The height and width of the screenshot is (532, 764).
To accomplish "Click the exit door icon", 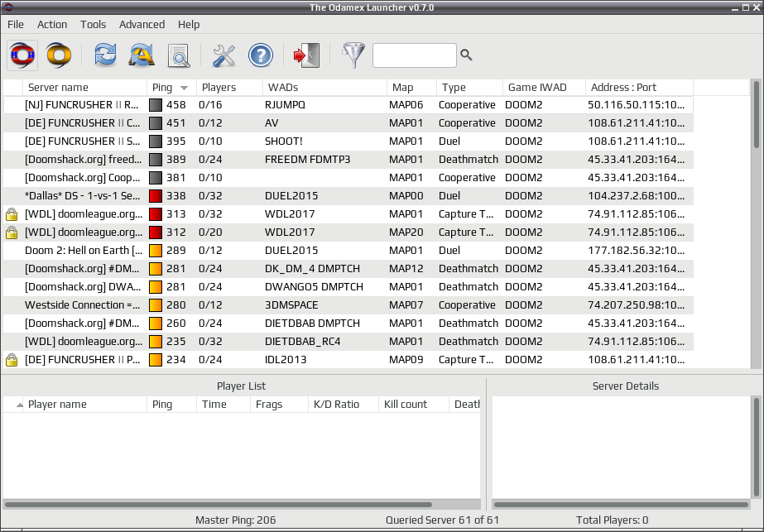I will [306, 55].
